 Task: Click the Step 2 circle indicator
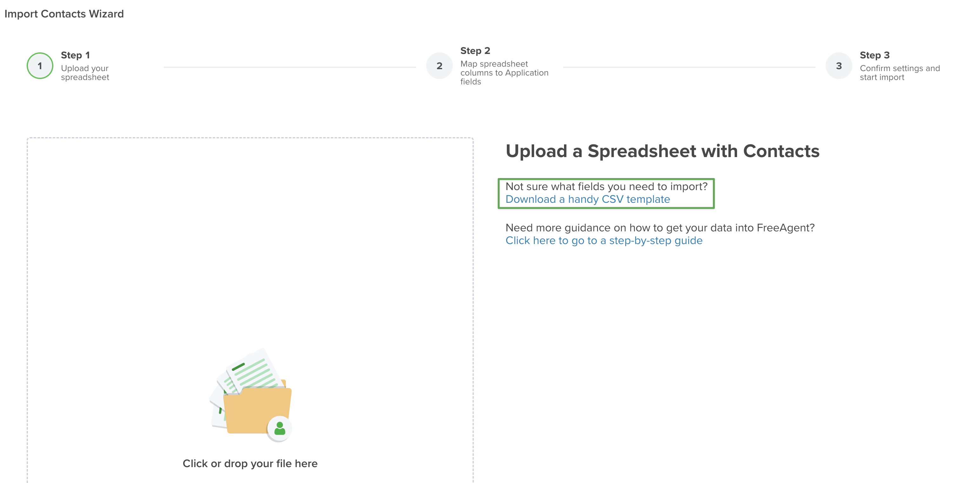[440, 66]
